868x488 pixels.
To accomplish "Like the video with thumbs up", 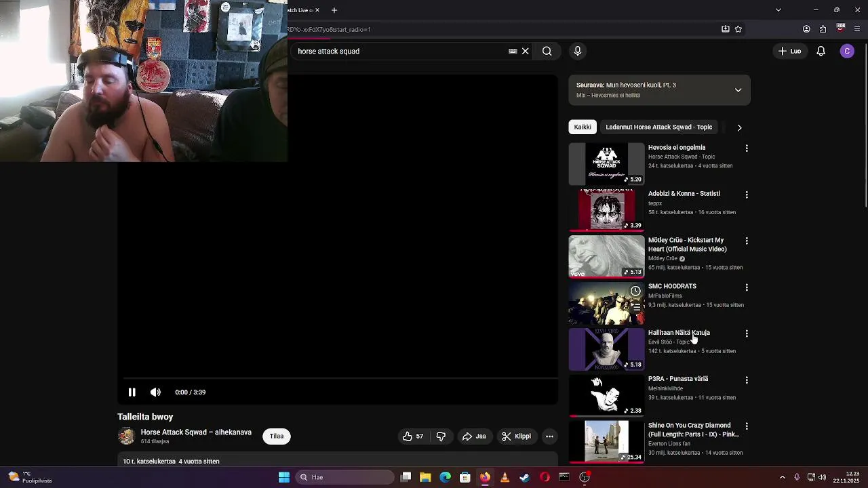I will 412,436.
